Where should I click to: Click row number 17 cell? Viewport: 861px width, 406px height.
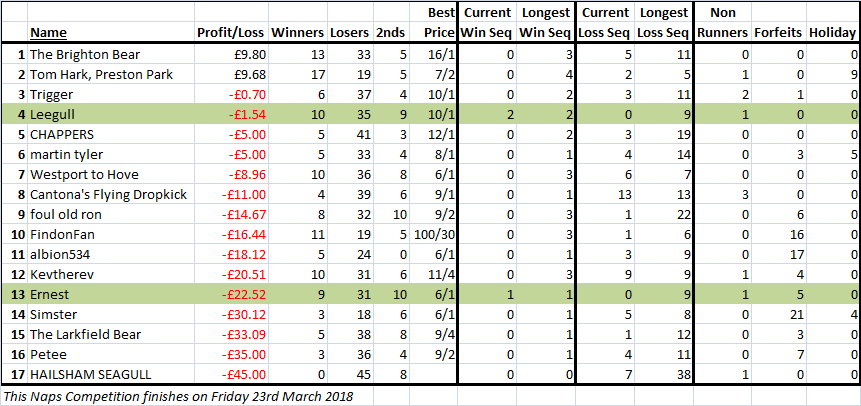pos(14,375)
